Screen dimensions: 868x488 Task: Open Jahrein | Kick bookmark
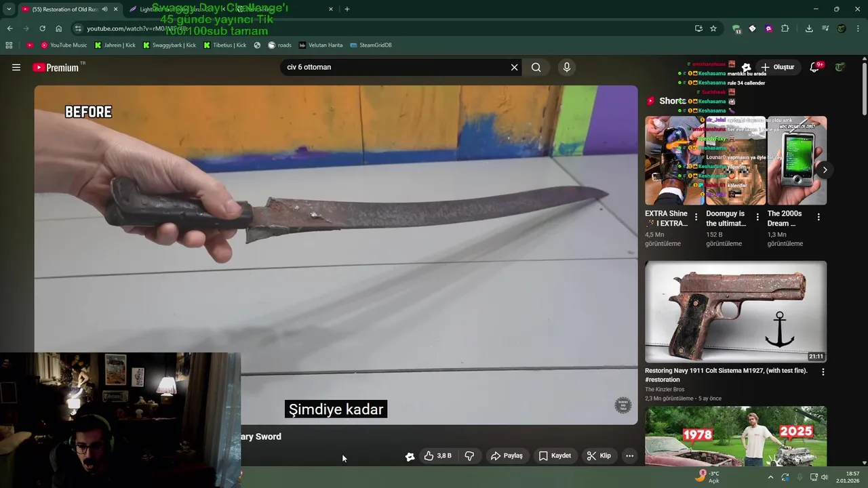(115, 45)
